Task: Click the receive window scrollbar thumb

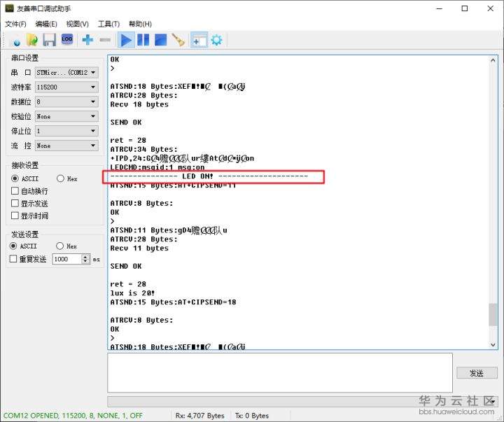Action: tap(493, 315)
